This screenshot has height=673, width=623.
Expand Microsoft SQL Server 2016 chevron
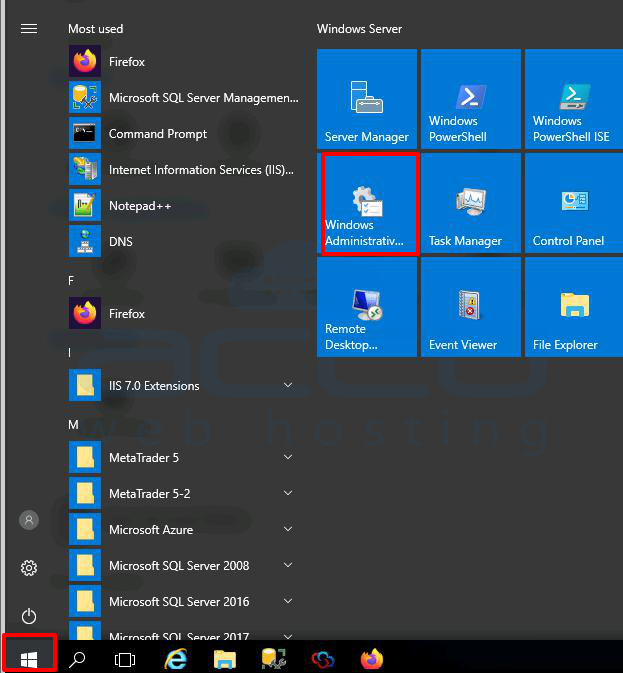(x=288, y=602)
